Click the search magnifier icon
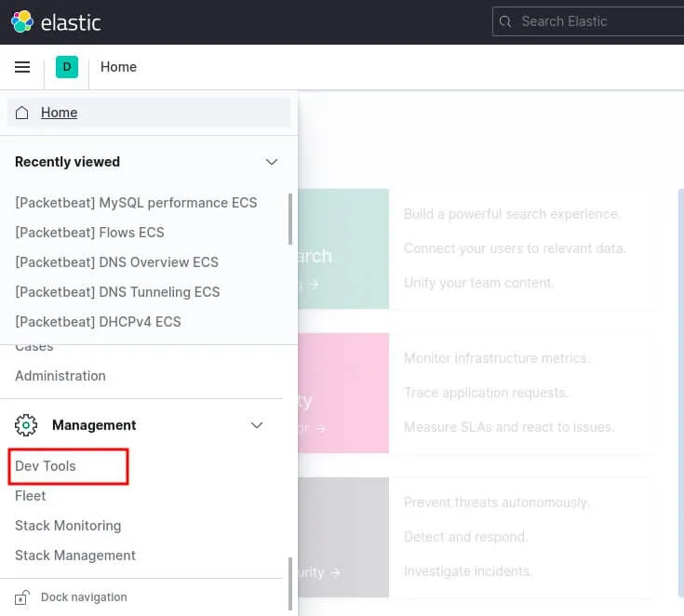Viewport: 684px width, 616px height. coord(505,21)
